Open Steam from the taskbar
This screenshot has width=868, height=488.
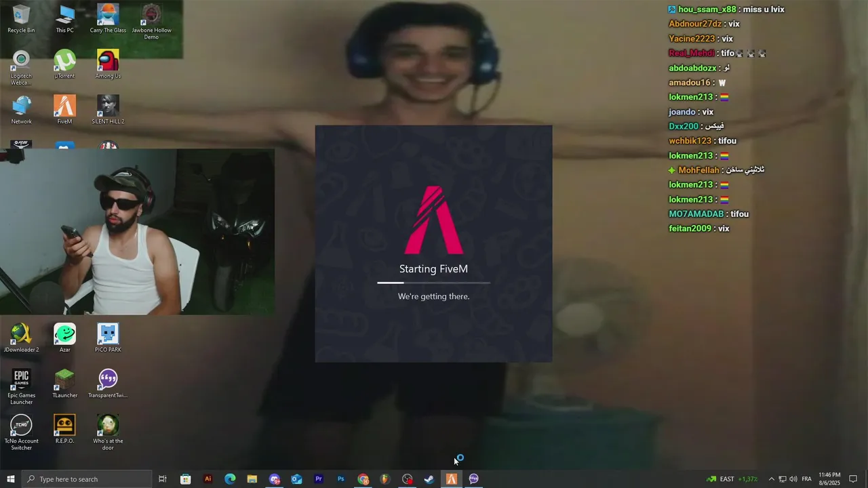pos(429,479)
